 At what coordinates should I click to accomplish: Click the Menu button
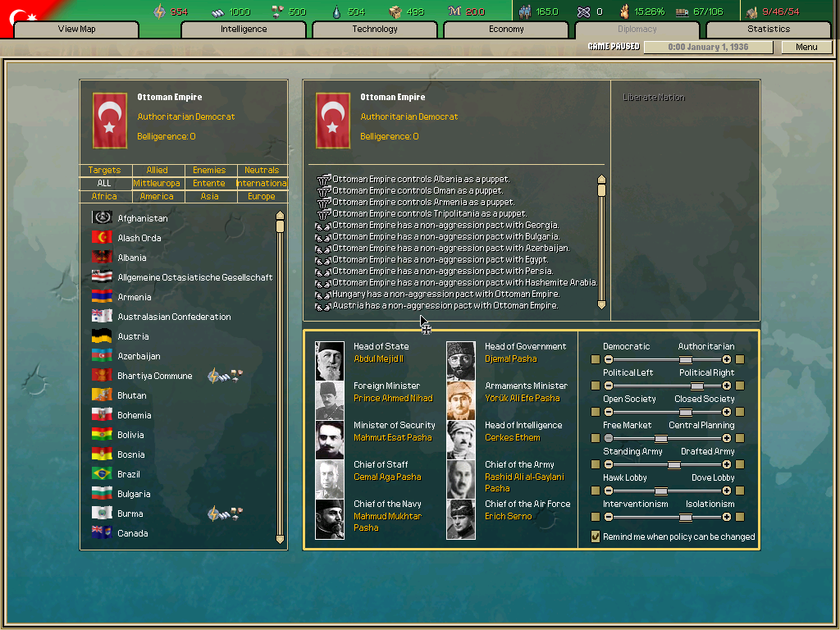(806, 47)
